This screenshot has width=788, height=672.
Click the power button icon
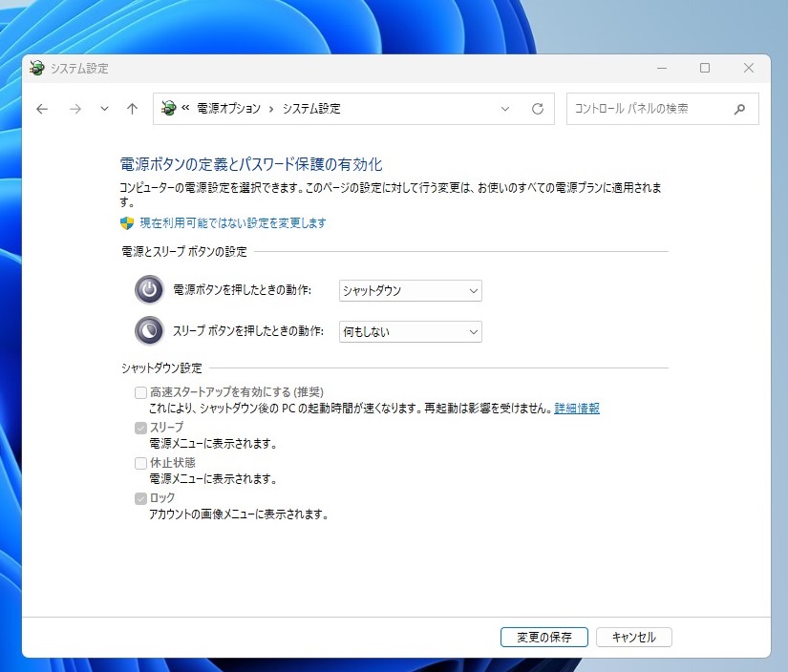pyautogui.click(x=149, y=290)
